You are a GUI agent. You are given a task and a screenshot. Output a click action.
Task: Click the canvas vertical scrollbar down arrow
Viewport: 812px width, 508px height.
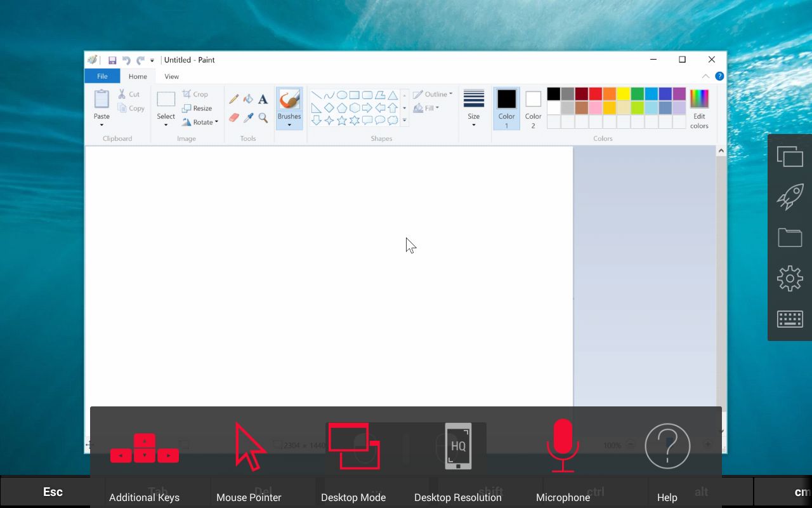point(721,430)
